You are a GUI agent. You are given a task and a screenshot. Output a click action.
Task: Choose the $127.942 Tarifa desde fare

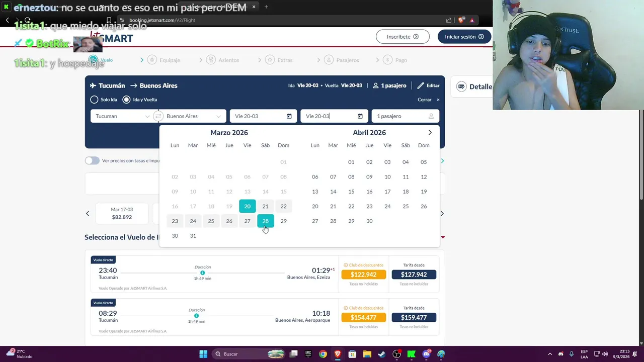414,275
